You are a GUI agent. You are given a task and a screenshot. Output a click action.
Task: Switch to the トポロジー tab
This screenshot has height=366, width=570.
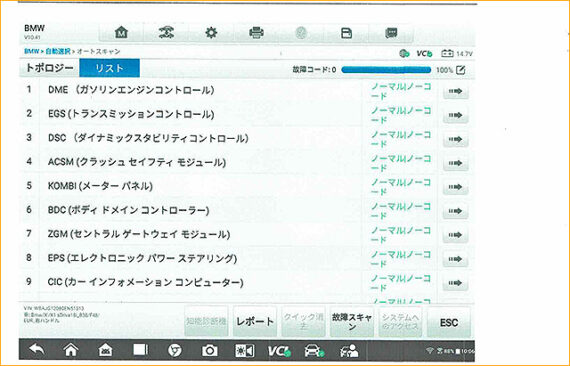coord(49,68)
